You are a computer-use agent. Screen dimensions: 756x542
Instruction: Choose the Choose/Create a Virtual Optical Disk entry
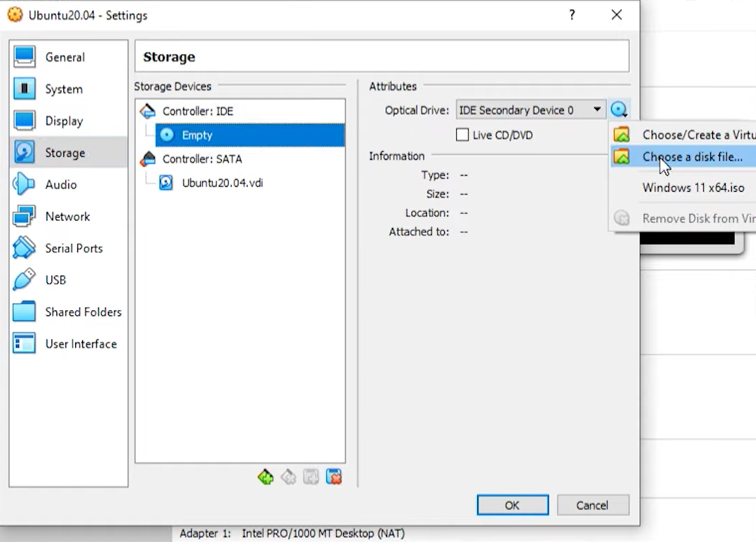tap(683, 135)
